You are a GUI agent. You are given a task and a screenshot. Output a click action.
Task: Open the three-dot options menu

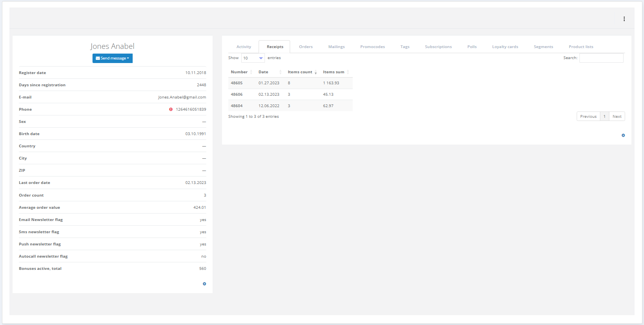point(624,19)
